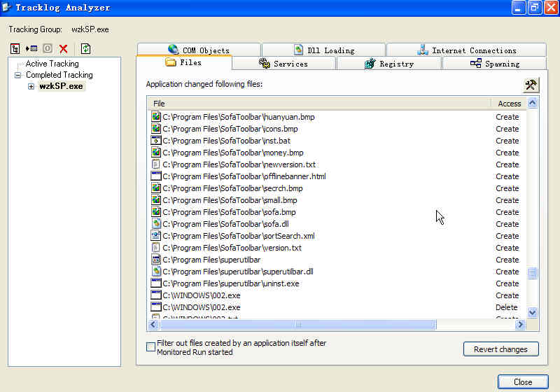Click the superutilbar.dll file icon
The height and width of the screenshot is (392, 560).
156,272
